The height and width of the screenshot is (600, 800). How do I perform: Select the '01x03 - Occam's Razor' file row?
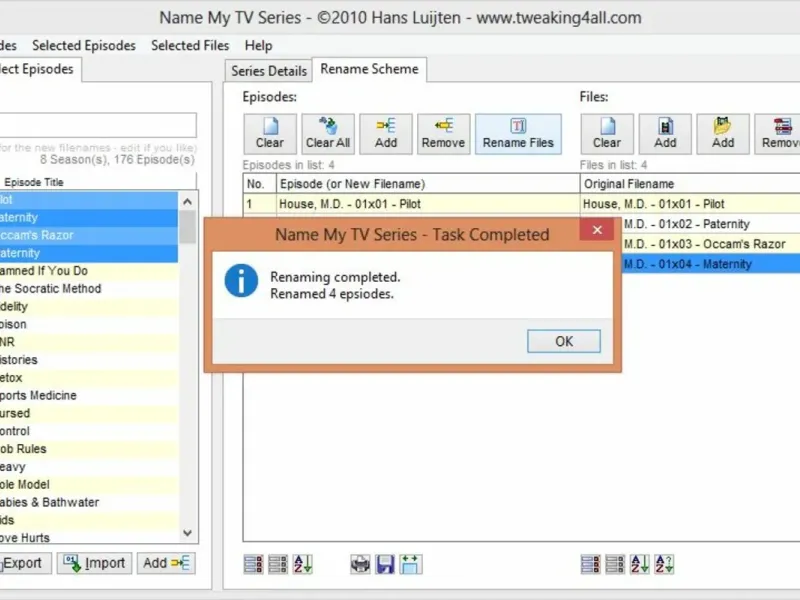pyautogui.click(x=711, y=244)
